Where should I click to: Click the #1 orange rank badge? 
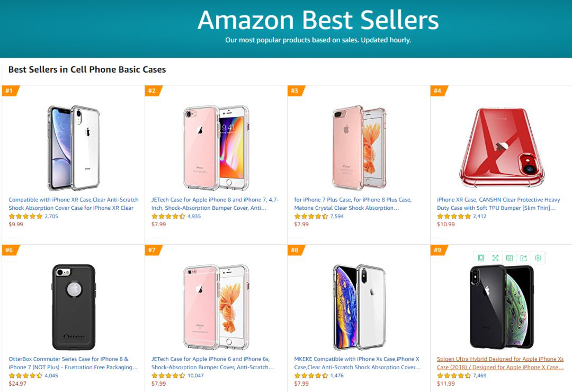[10, 91]
